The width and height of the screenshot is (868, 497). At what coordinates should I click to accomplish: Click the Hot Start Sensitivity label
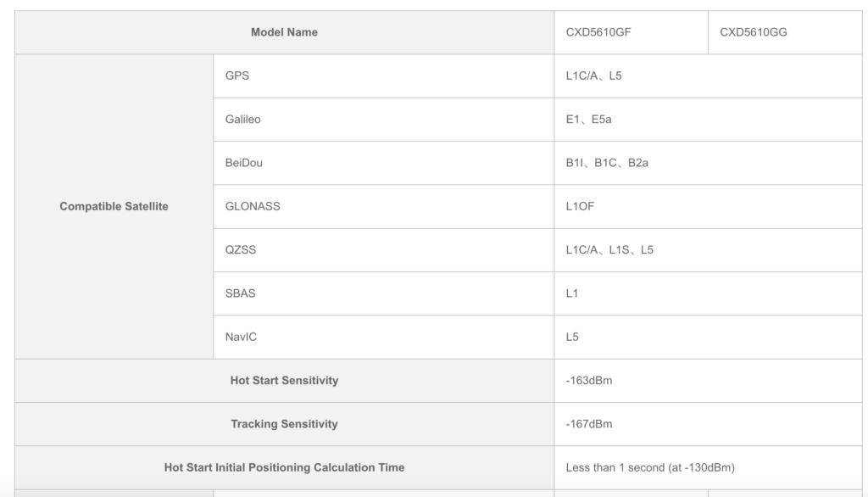[284, 380]
